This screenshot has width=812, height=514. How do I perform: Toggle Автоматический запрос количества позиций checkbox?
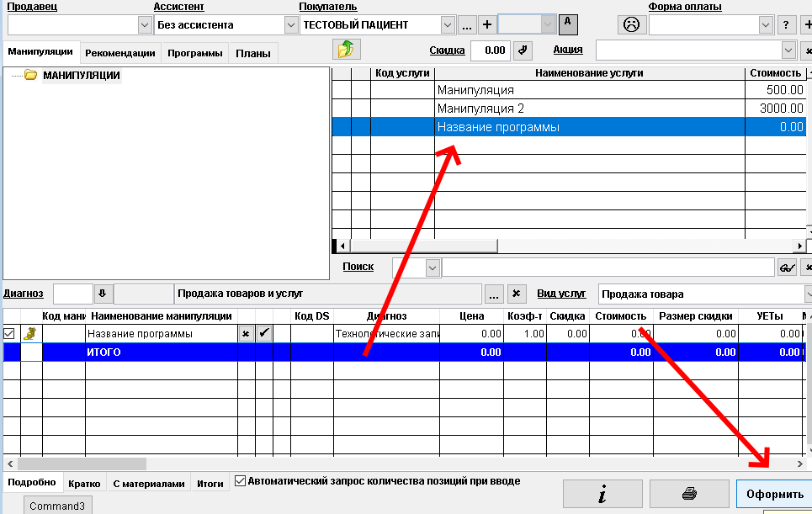[241, 481]
